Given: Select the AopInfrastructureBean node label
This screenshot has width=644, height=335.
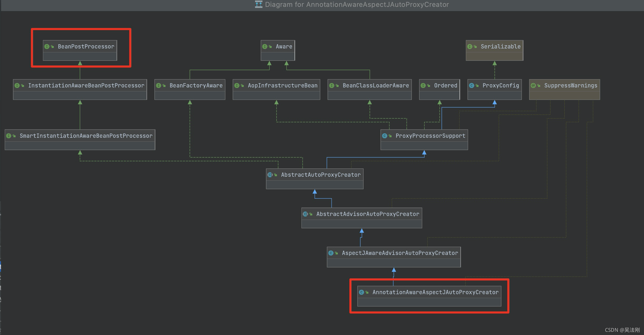Looking at the screenshot, I should [282, 86].
